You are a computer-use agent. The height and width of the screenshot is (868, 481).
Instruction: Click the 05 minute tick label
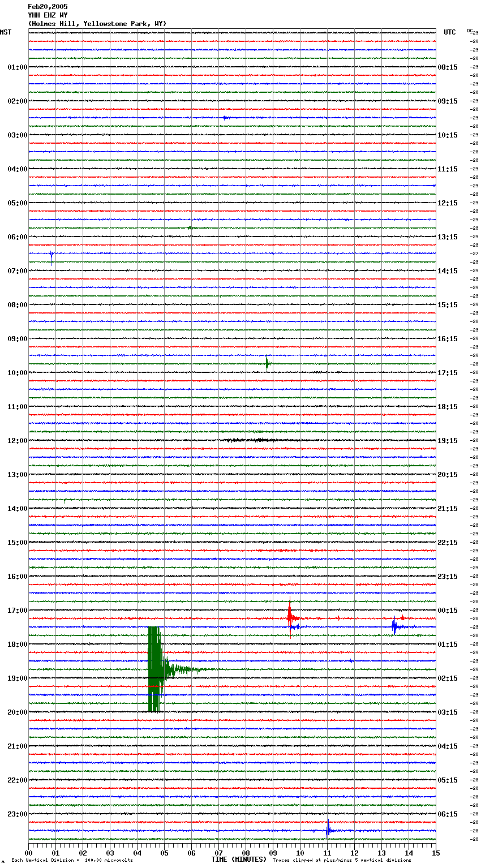(164, 852)
